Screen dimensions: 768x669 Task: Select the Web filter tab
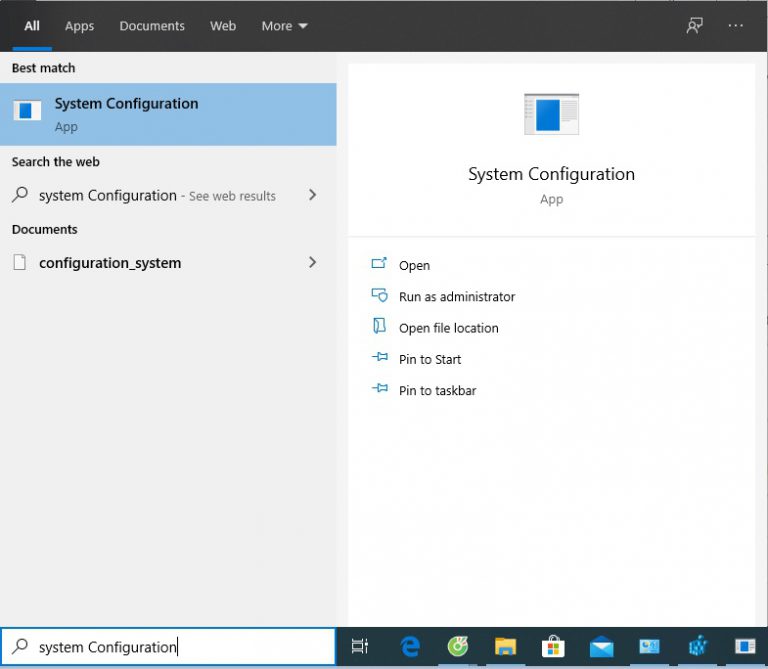point(223,26)
